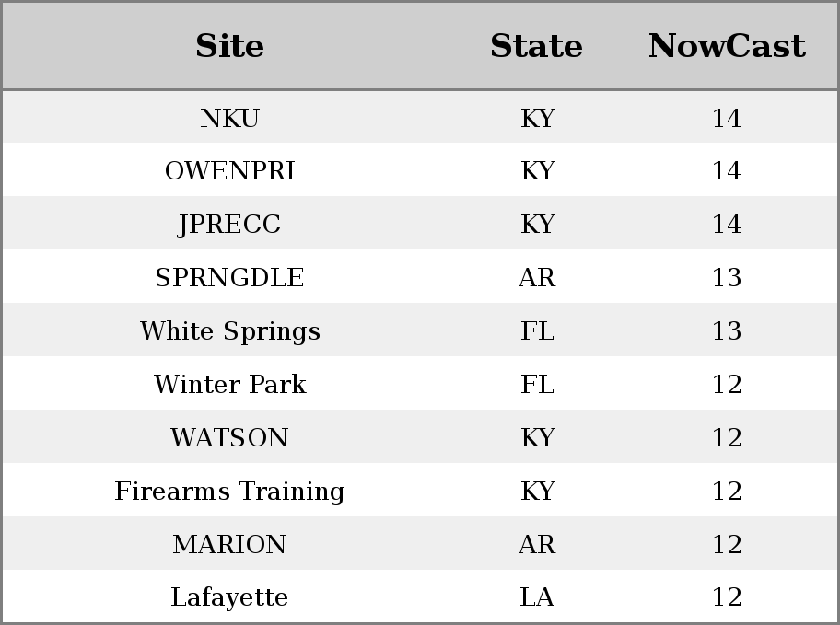Click the Site column header

click(230, 45)
